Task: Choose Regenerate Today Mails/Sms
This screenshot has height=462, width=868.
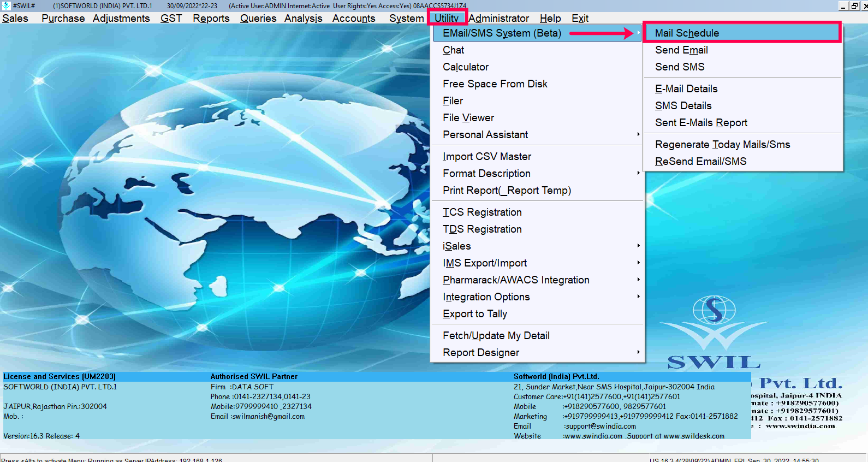Action: point(743,144)
